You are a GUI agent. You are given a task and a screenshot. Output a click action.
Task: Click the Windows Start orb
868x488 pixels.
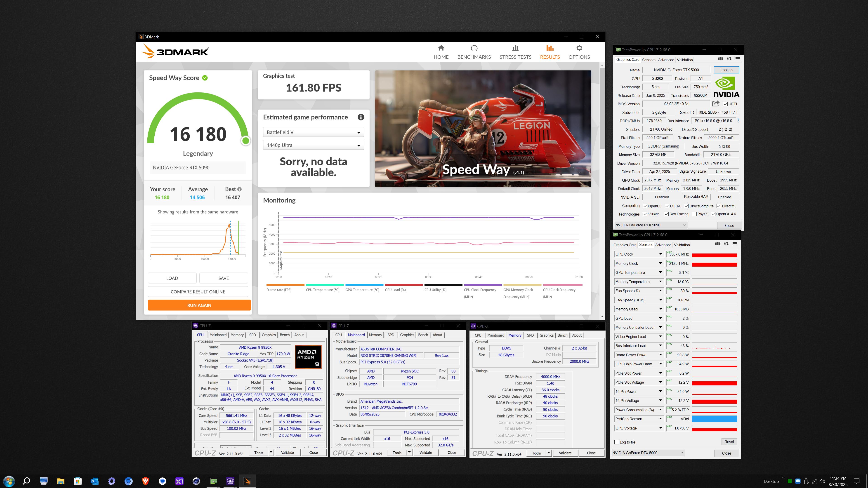pyautogui.click(x=9, y=481)
